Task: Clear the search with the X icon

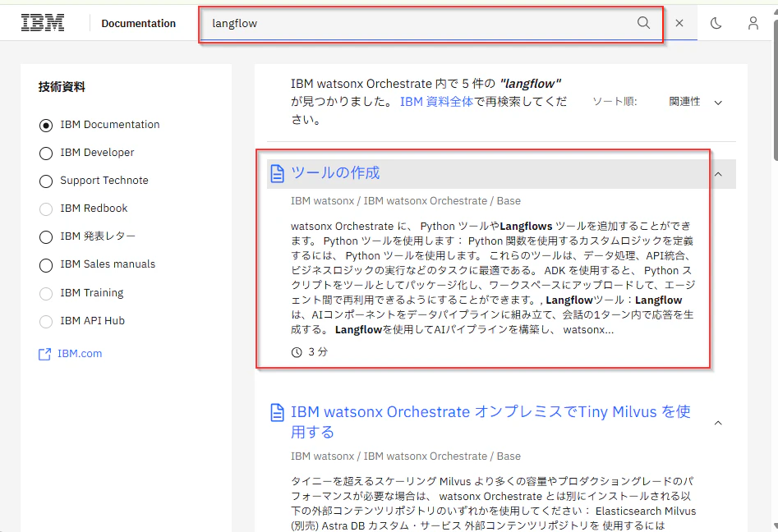Action: [x=679, y=23]
